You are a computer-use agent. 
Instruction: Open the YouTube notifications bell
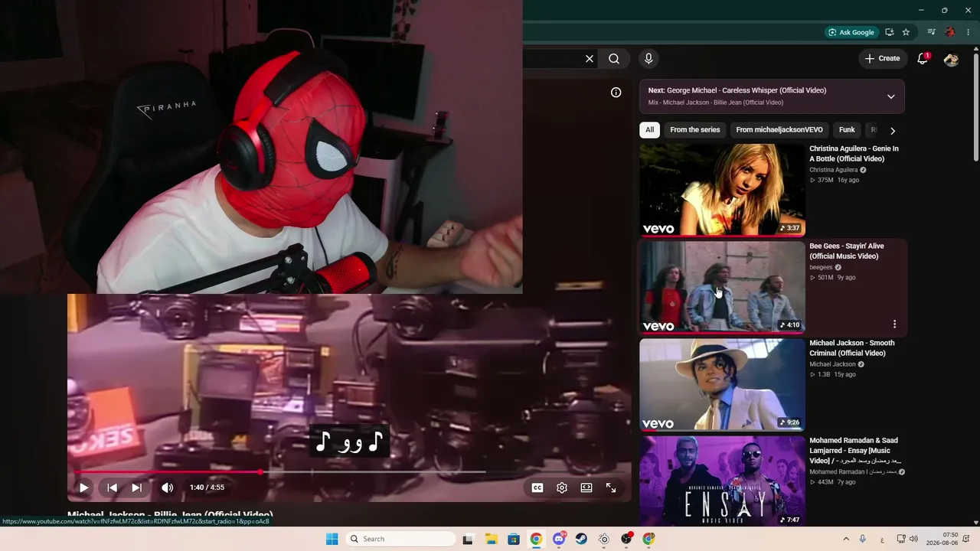[x=923, y=58]
